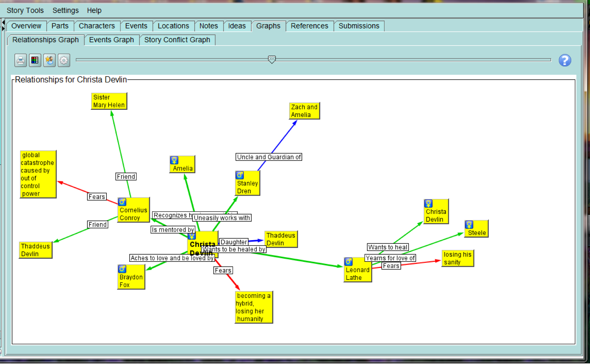Print the relationships graph

(21, 60)
